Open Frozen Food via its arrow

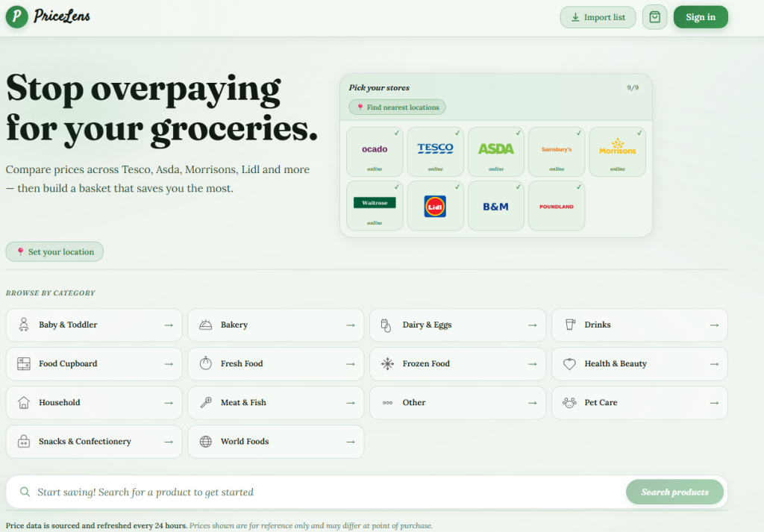(533, 364)
